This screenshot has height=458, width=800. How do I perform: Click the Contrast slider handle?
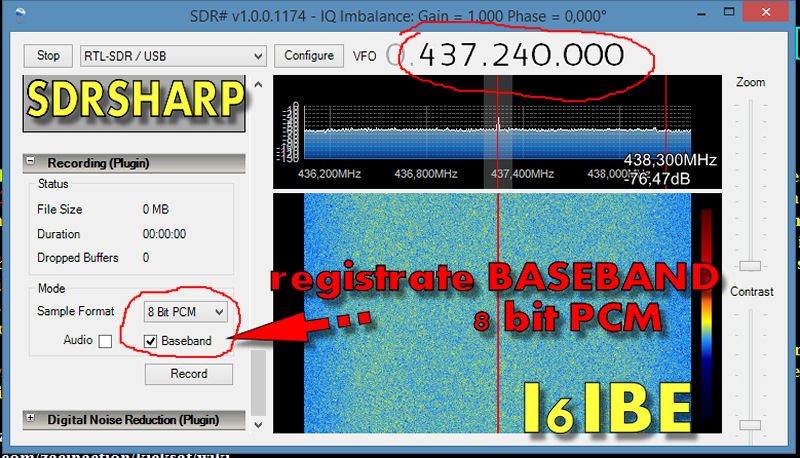pos(750,425)
